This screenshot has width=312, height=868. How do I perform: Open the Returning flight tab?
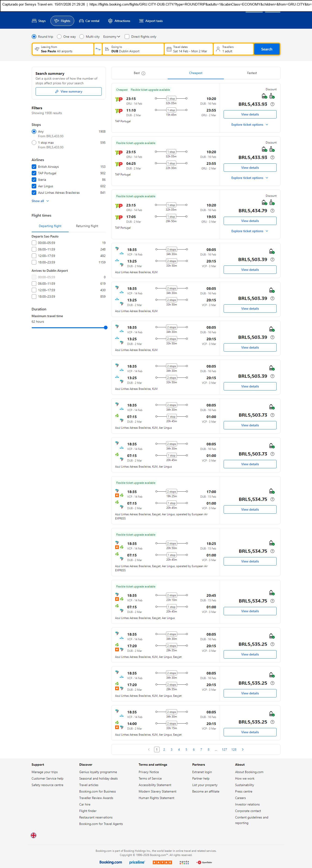click(87, 226)
